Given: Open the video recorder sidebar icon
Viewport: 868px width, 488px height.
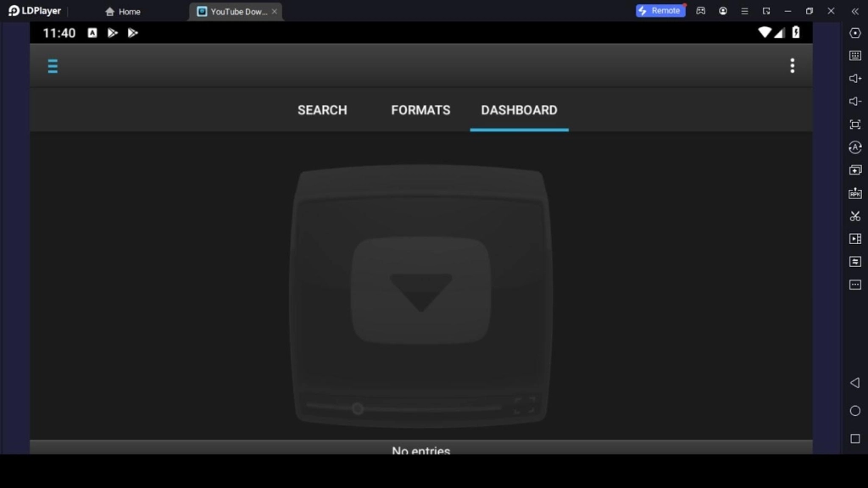Looking at the screenshot, I should tap(855, 239).
